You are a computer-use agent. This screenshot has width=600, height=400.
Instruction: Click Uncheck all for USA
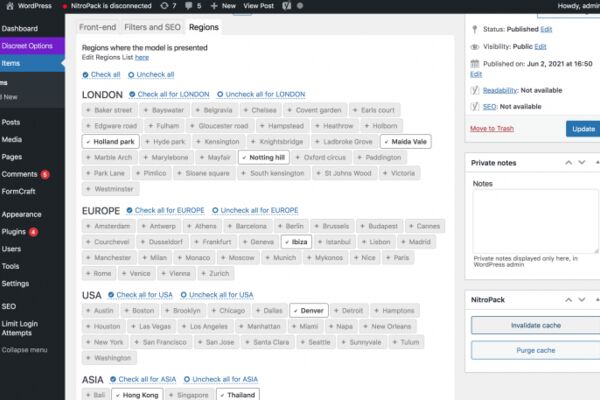[217, 295]
